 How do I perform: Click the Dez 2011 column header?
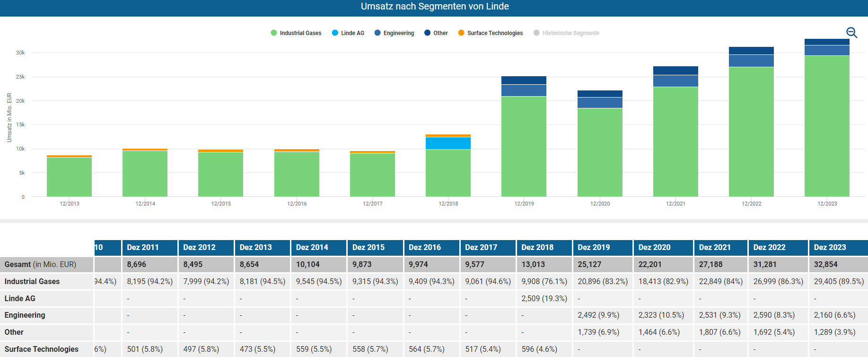[150, 248]
